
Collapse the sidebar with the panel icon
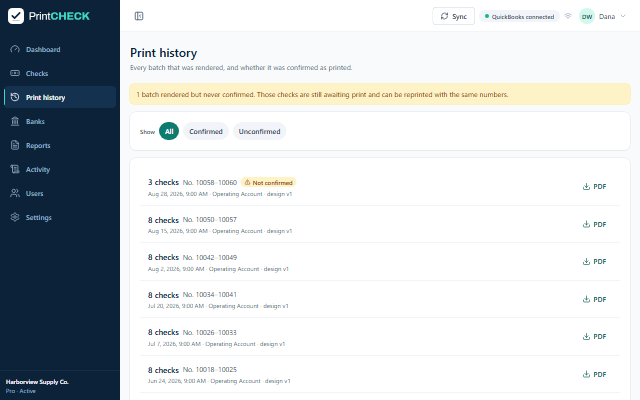click(x=139, y=16)
